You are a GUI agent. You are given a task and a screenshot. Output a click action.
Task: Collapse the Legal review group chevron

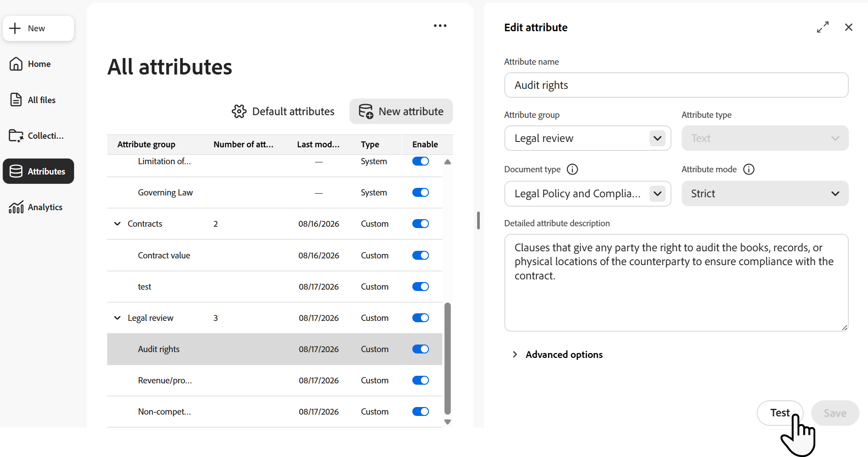[x=117, y=318]
